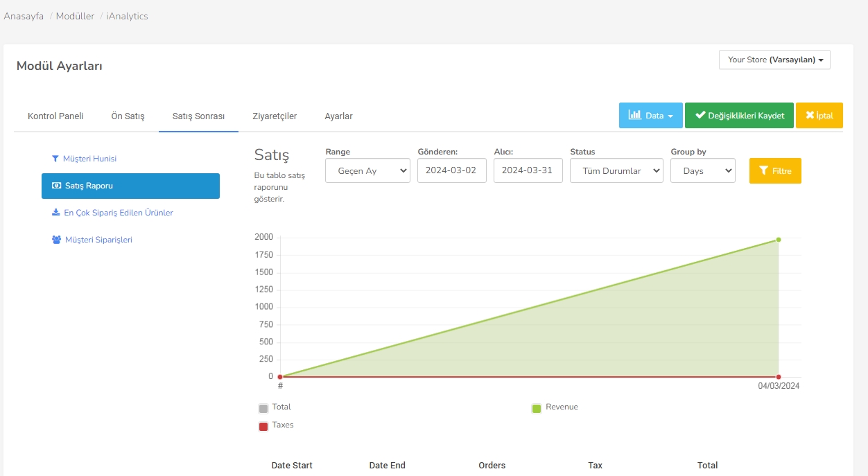Switch to the Ziyaretçiler tab

275,116
